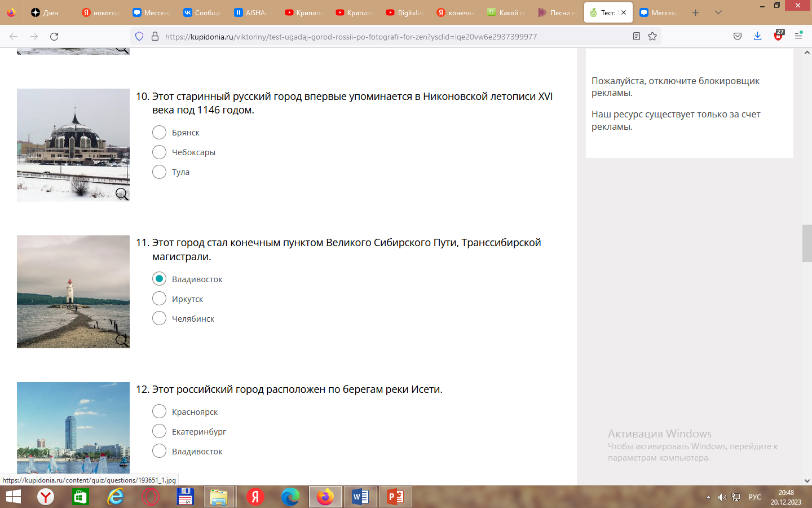Choose Екатеринбург for question 12
Image resolution: width=812 pixels, height=508 pixels.
(160, 432)
